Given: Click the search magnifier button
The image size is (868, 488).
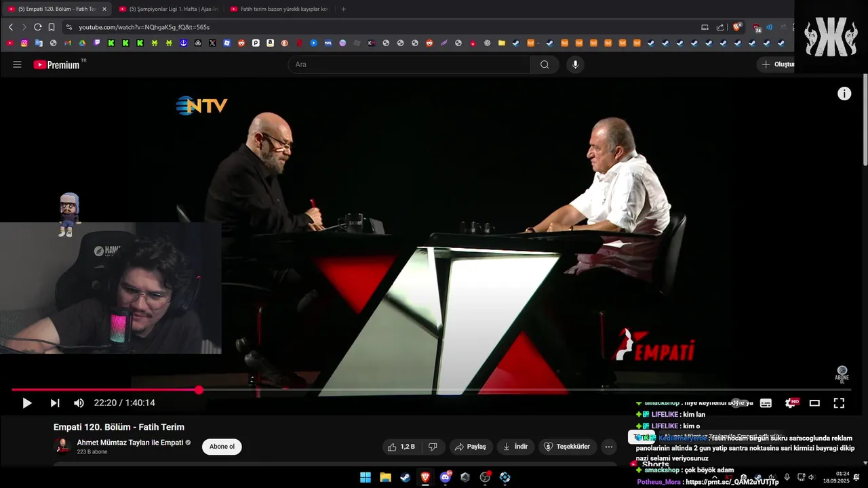Looking at the screenshot, I should [x=545, y=64].
